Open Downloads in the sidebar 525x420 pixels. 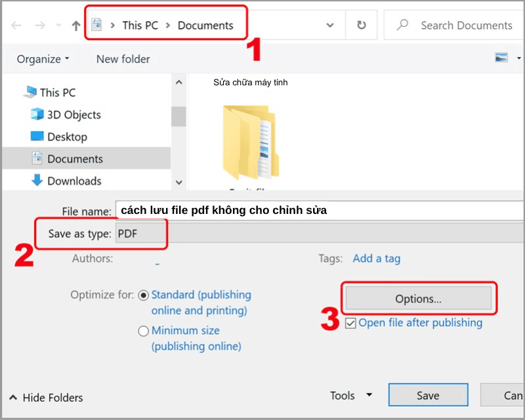pos(74,180)
